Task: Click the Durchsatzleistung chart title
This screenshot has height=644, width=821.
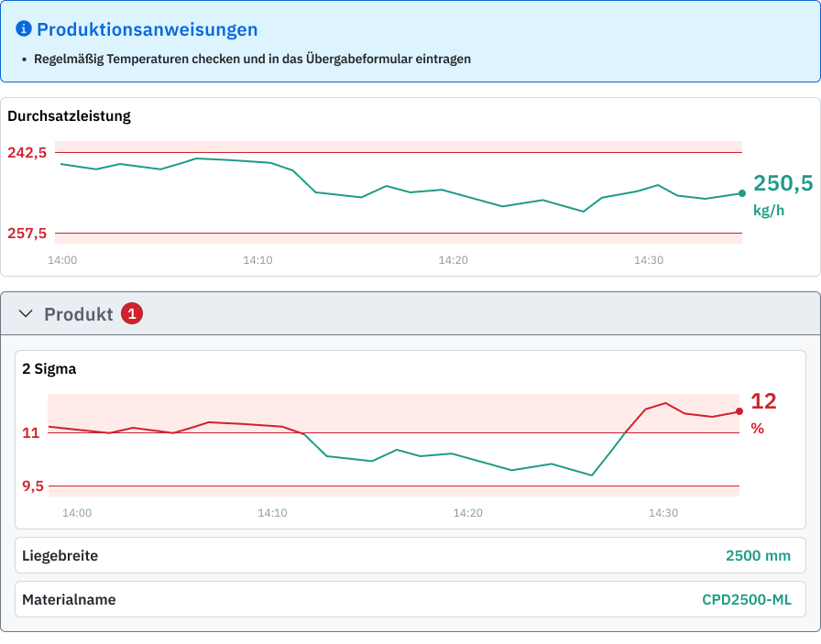Action: 69,116
